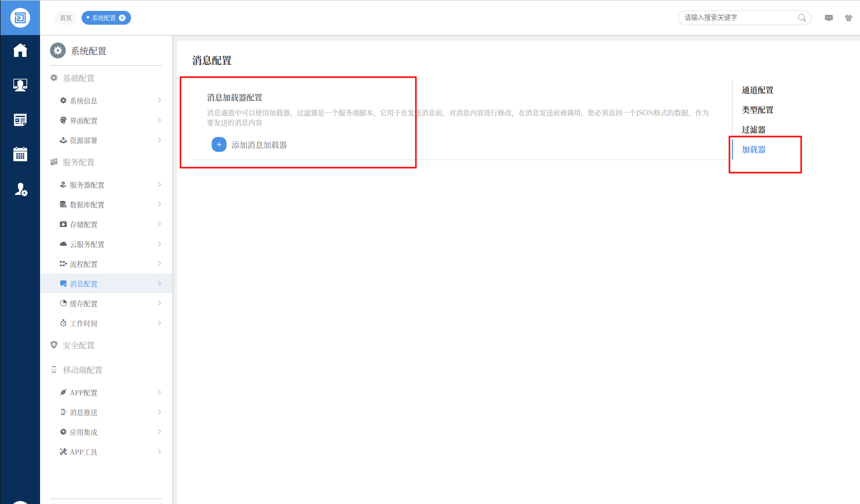Open the news list icon in the sidebar
Image resolution: width=860 pixels, height=504 pixels.
coord(20,120)
